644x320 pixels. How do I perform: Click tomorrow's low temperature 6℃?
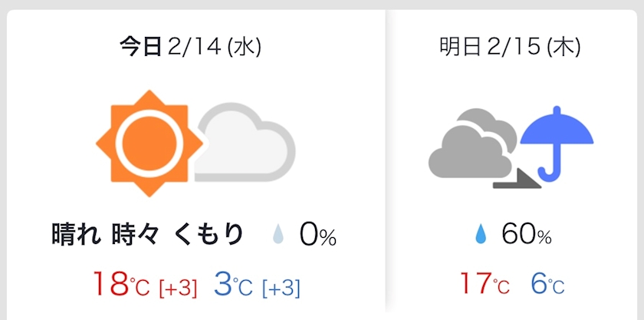pyautogui.click(x=547, y=283)
